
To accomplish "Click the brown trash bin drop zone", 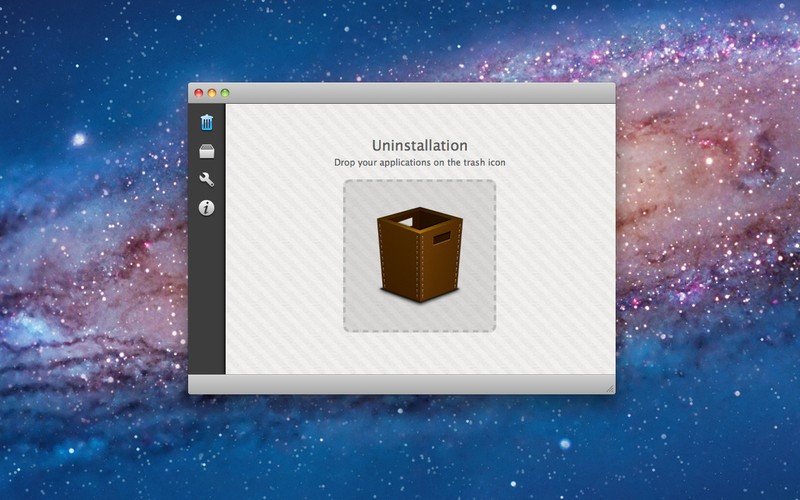I will coord(419,256).
